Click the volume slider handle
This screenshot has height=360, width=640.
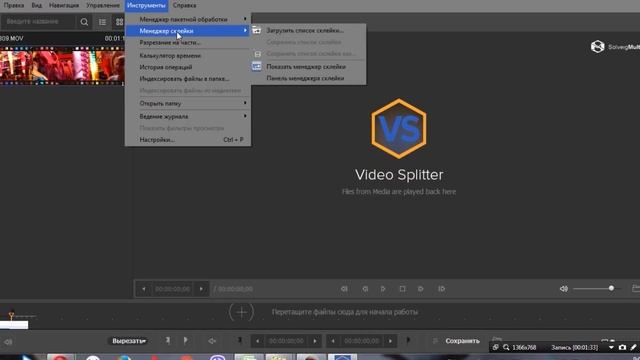[x=611, y=289]
